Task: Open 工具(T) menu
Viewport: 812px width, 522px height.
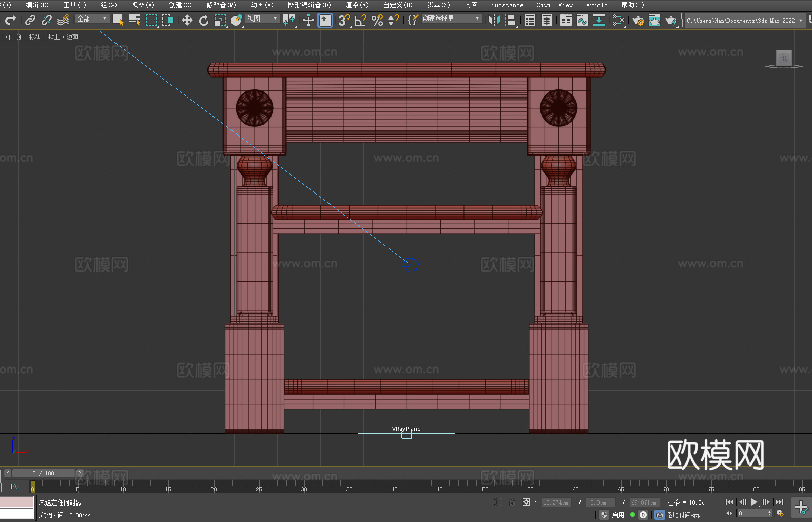Action: 74,5
